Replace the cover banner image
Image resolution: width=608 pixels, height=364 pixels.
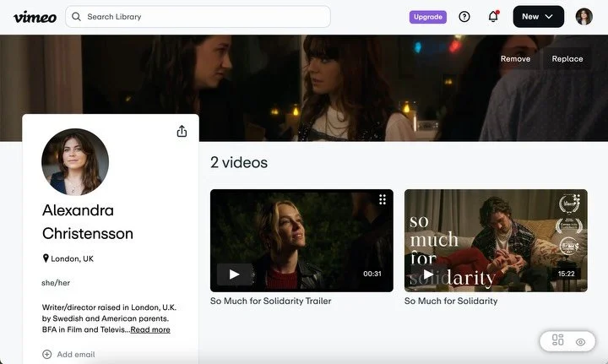(x=567, y=59)
